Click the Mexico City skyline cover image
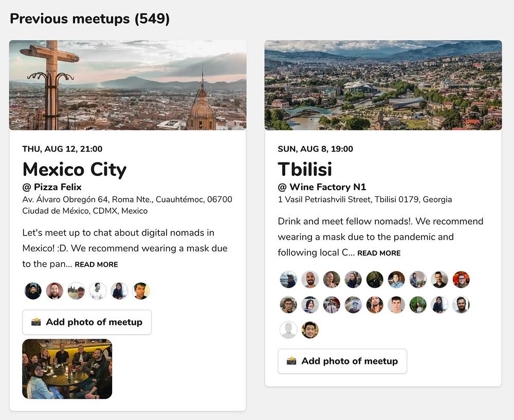The height and width of the screenshot is (420, 514). coord(128,85)
